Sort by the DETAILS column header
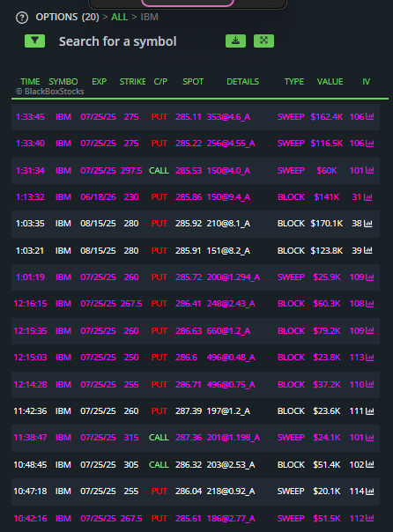Image resolution: width=393 pixels, height=532 pixels. coord(242,81)
